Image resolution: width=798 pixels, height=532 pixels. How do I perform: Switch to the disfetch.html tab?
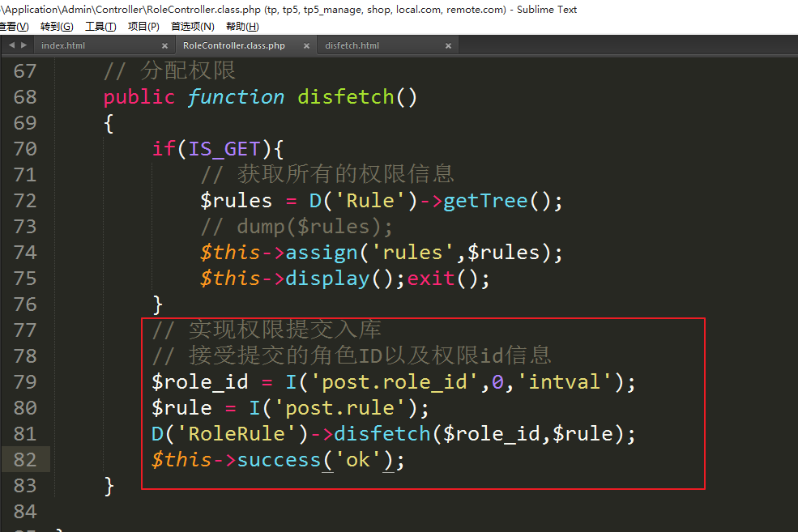click(x=352, y=46)
